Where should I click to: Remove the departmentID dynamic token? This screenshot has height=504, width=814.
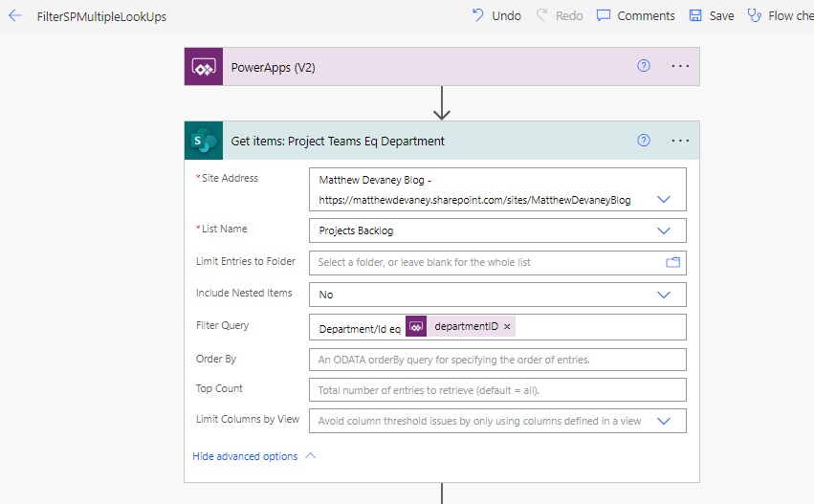[x=507, y=326]
